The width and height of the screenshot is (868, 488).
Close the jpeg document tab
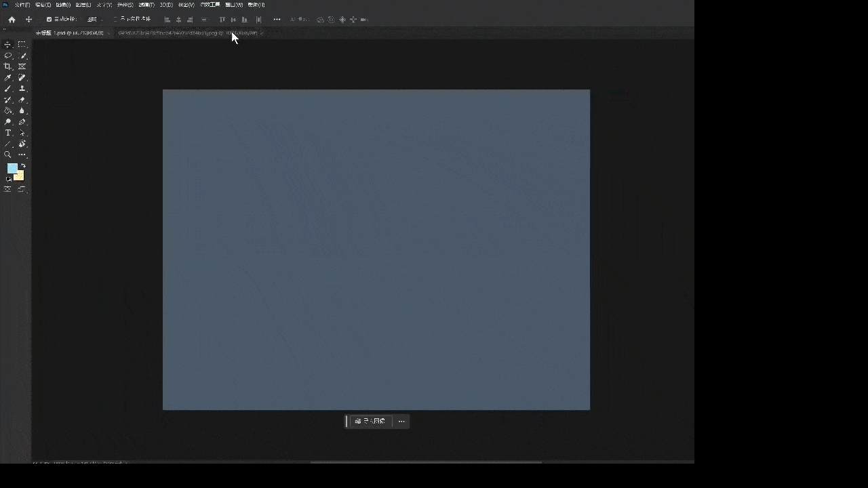coord(262,33)
